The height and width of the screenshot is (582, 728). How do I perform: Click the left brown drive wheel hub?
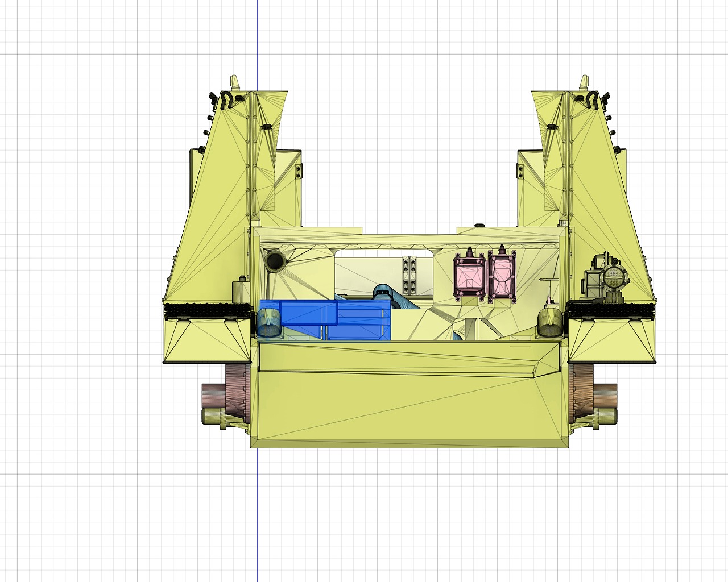(237, 392)
